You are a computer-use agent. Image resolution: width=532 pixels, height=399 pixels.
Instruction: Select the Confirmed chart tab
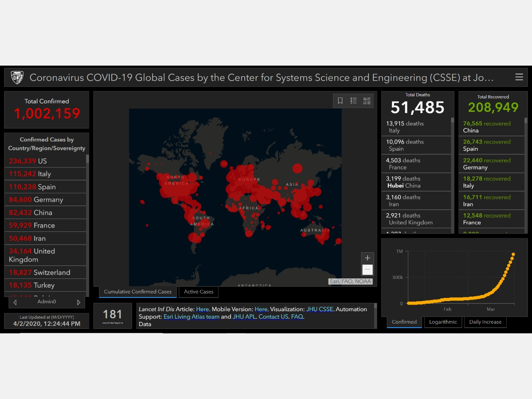[x=404, y=322]
